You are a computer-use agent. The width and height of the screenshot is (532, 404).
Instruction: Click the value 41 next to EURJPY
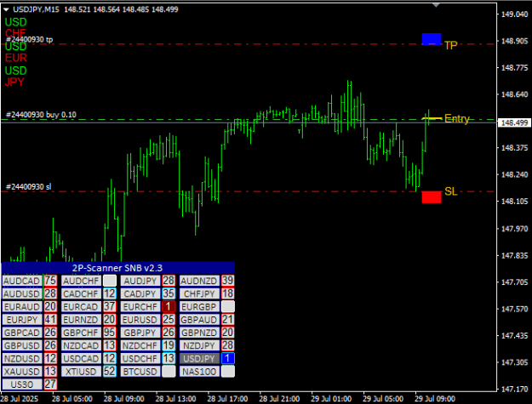50,319
